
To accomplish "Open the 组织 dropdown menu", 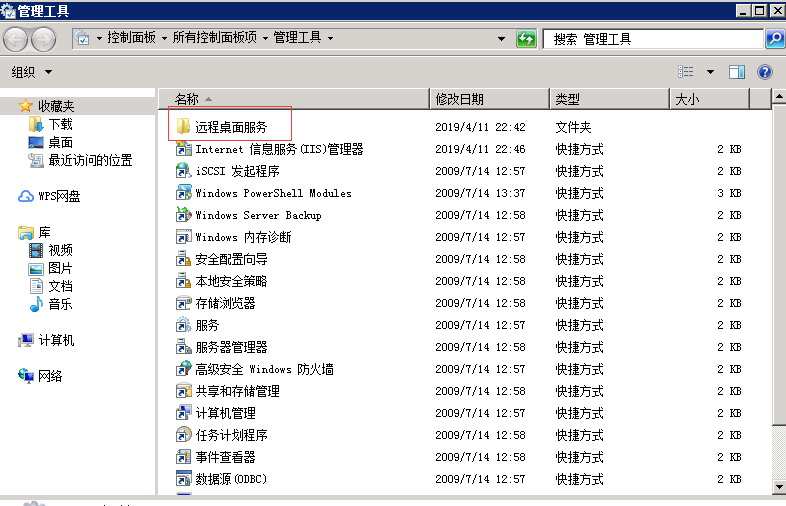I will pos(31,72).
